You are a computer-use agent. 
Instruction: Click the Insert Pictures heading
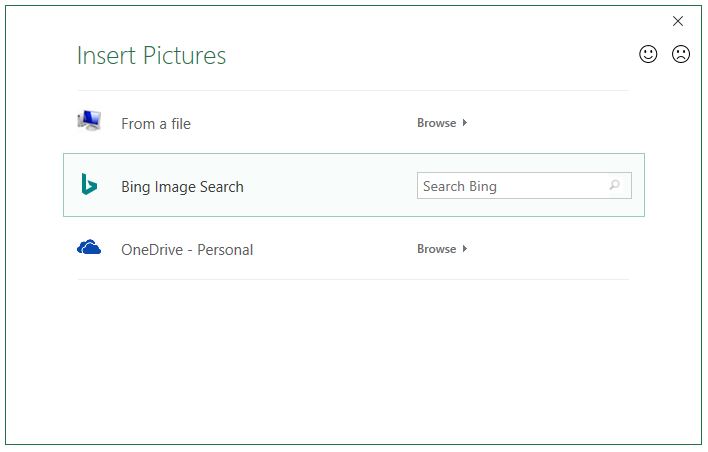click(152, 56)
